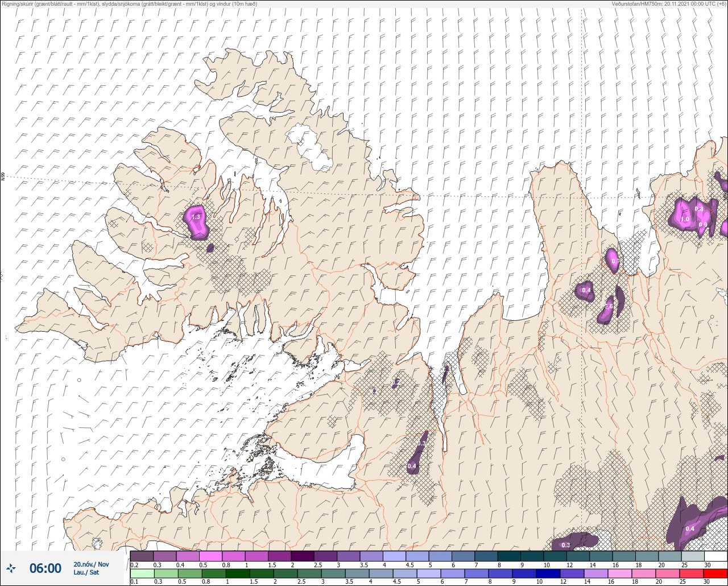Select the 06:00 forecast time label
This screenshot has width=728, height=586.
pyautogui.click(x=45, y=568)
